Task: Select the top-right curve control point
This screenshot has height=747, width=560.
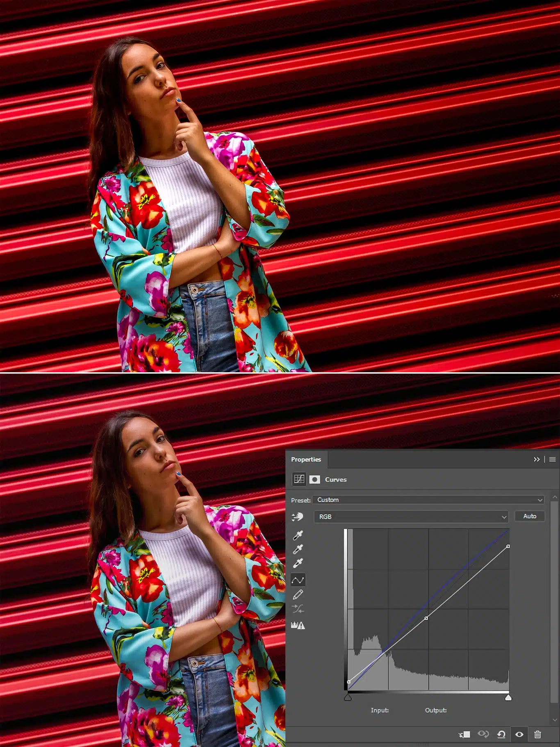Action: pyautogui.click(x=508, y=547)
